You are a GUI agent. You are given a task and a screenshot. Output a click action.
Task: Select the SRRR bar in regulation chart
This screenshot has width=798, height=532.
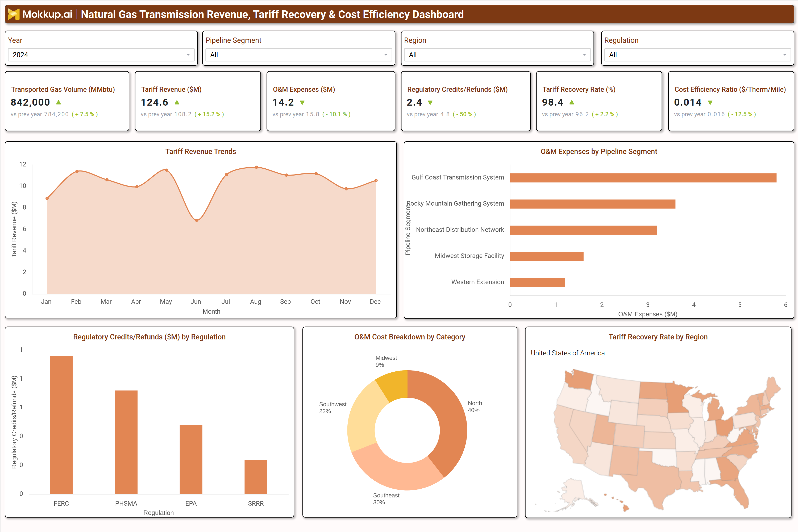tap(256, 477)
